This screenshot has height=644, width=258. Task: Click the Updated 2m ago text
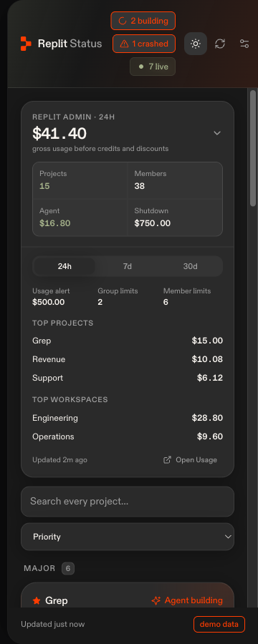coord(59,460)
